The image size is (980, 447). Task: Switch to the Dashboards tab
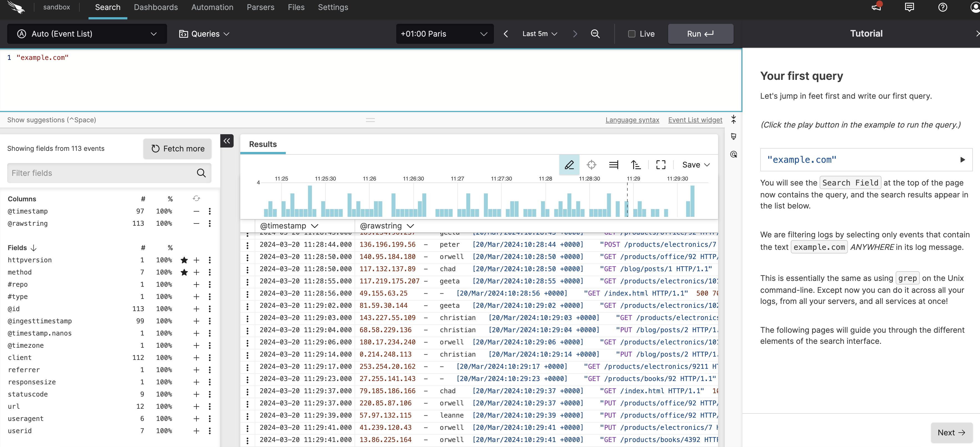pos(156,7)
